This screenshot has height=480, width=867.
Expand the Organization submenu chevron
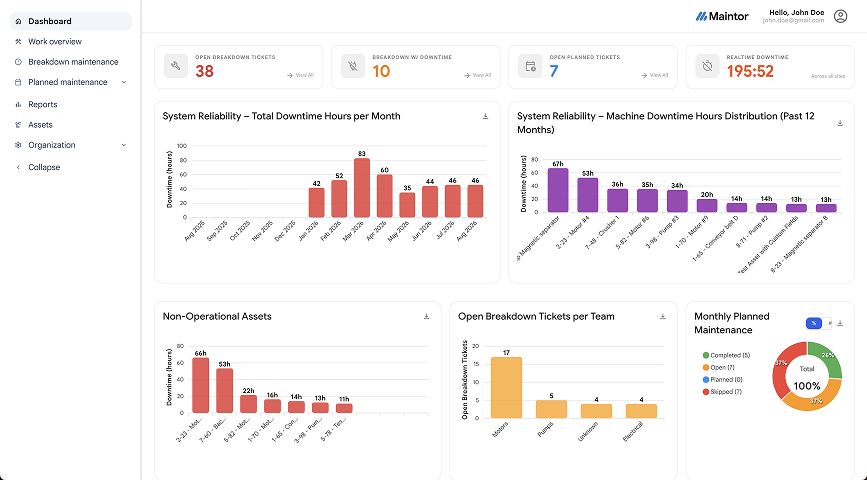pos(123,145)
